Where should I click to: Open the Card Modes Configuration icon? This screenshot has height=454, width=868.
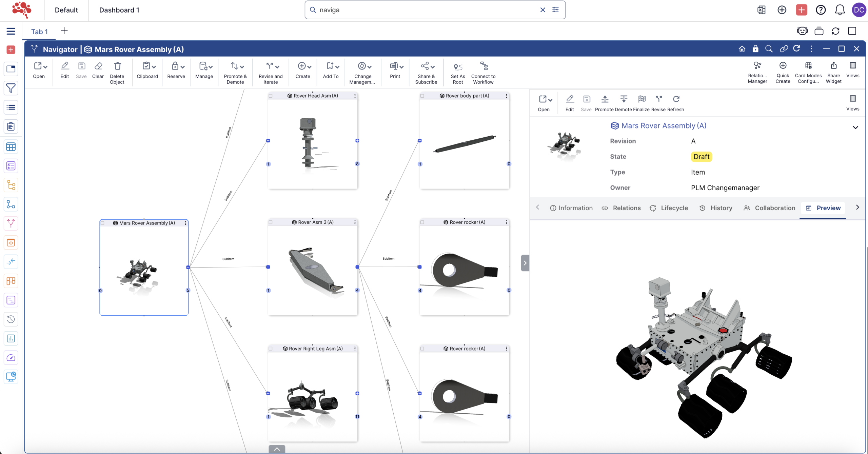pos(808,66)
